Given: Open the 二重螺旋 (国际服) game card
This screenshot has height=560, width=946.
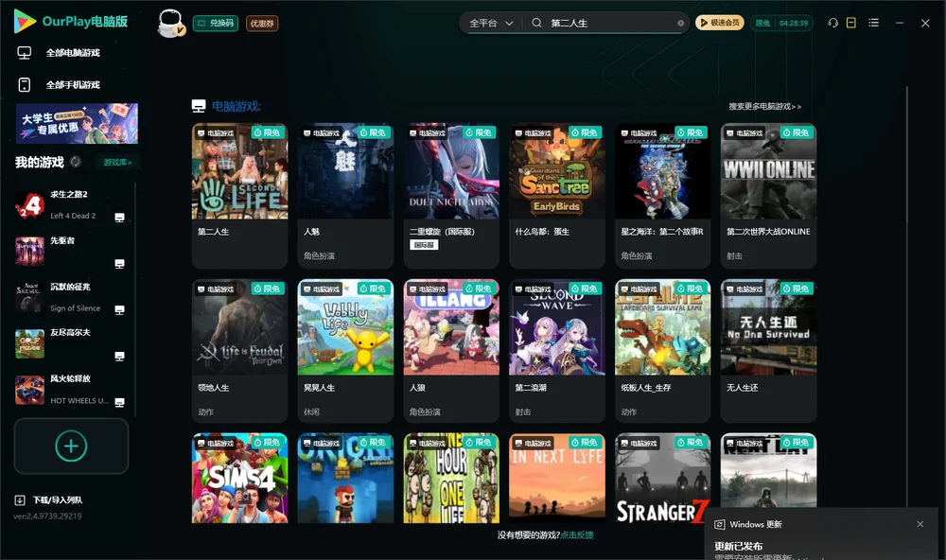Looking at the screenshot, I should pos(451,196).
